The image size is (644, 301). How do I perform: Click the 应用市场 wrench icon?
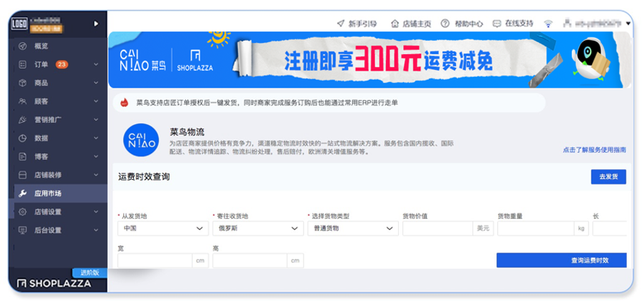(x=23, y=193)
